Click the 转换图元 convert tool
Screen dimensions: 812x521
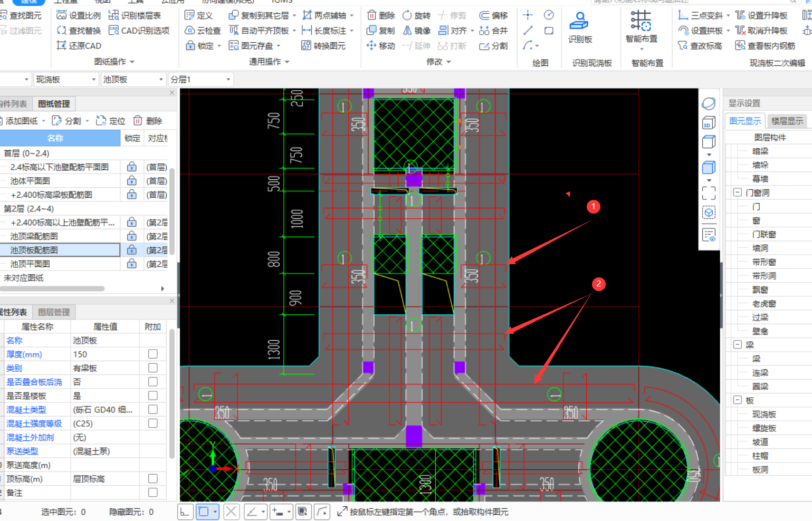[x=323, y=46]
